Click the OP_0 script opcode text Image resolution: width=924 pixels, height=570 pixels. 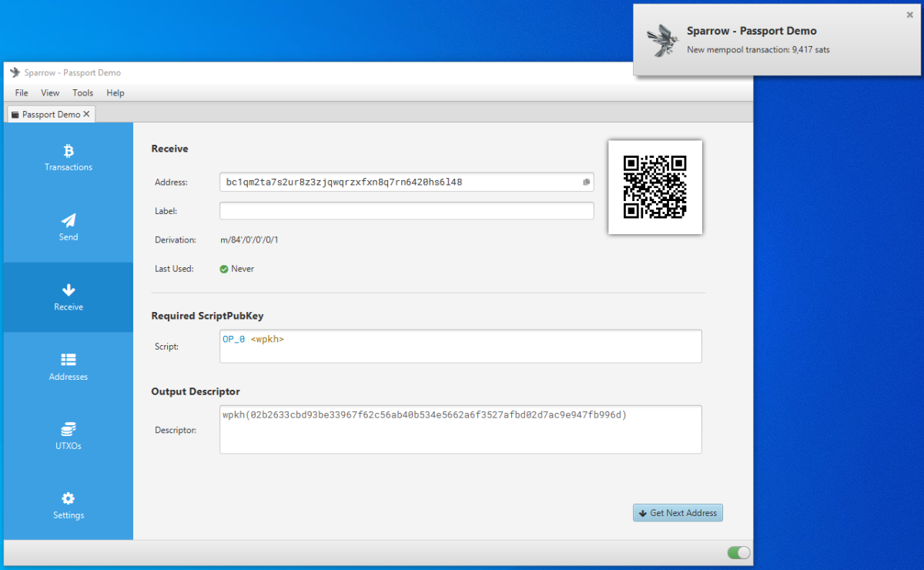[x=233, y=339]
